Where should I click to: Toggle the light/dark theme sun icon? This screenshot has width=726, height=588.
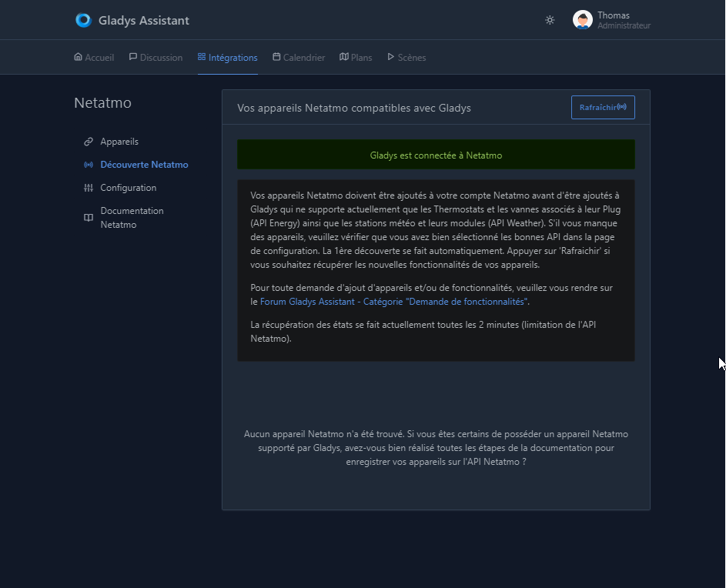pyautogui.click(x=550, y=20)
